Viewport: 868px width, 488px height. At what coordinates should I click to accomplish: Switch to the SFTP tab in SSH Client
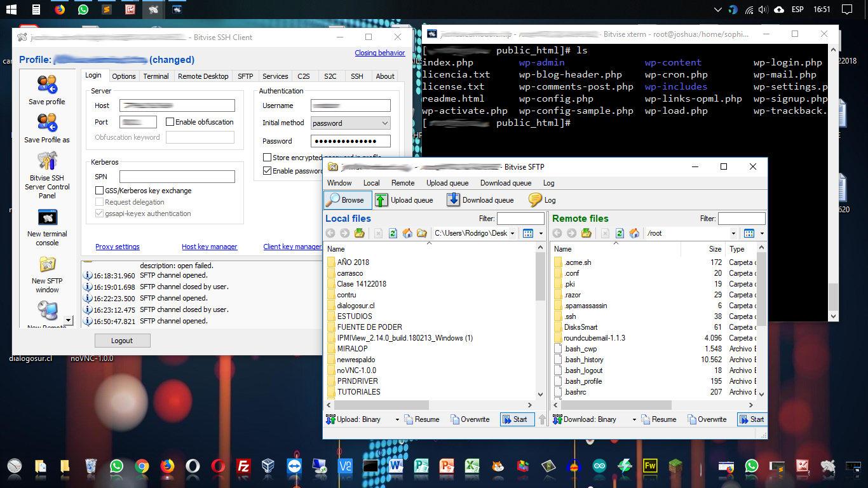245,76
